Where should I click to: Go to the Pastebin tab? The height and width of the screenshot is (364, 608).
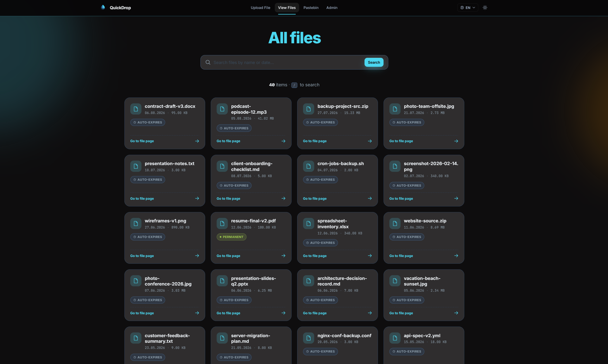pyautogui.click(x=311, y=8)
